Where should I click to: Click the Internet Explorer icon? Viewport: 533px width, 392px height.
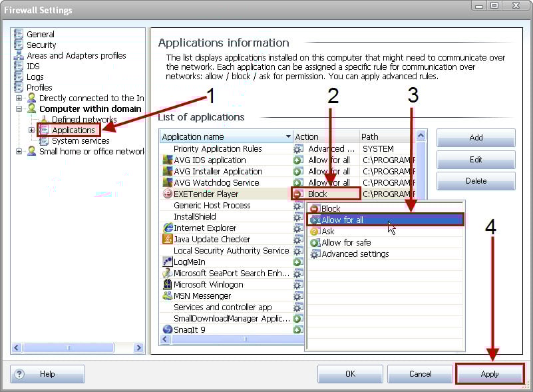(168, 228)
